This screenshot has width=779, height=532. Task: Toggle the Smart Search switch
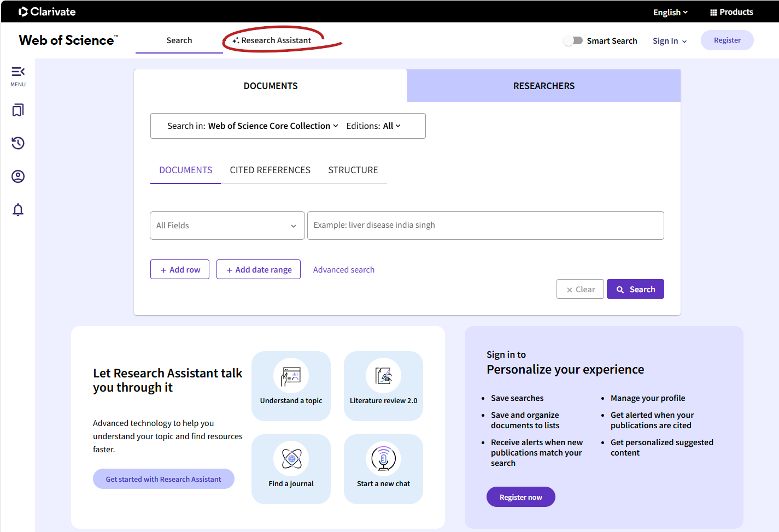coord(573,40)
